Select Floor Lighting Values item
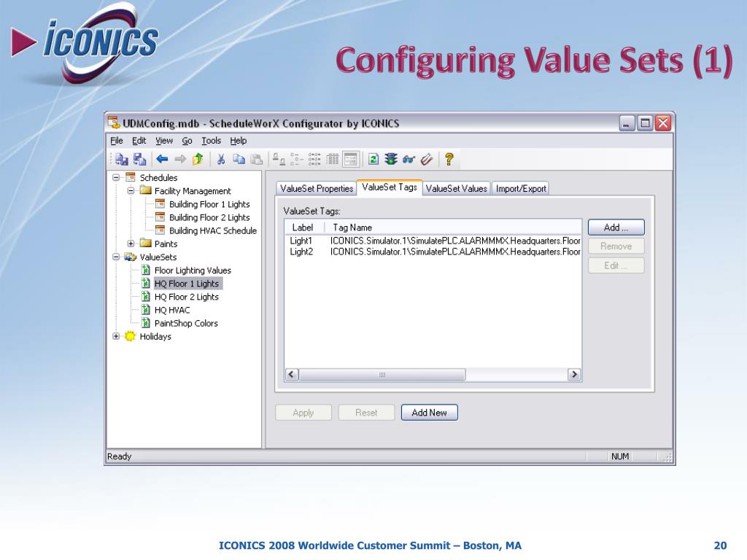The width and height of the screenshot is (747, 560). coord(193,271)
